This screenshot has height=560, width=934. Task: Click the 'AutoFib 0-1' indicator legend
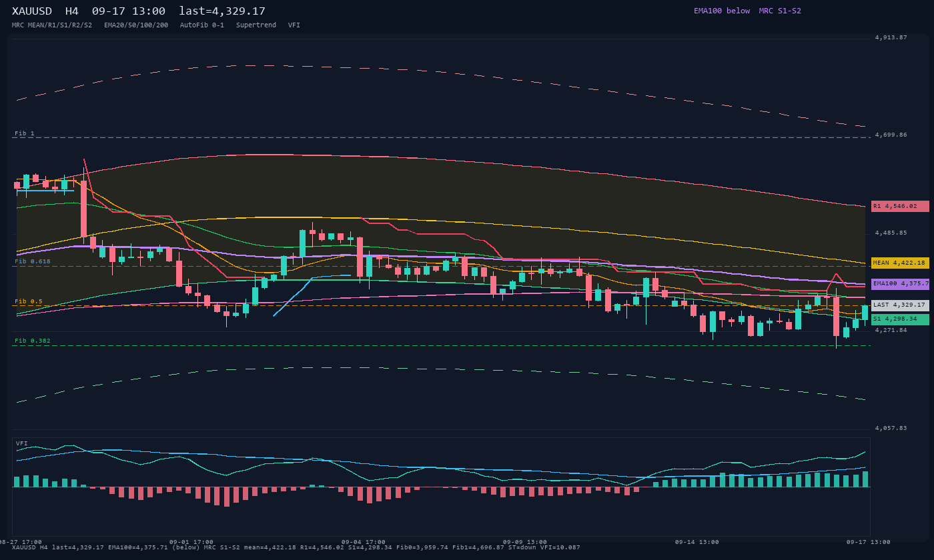(202, 25)
